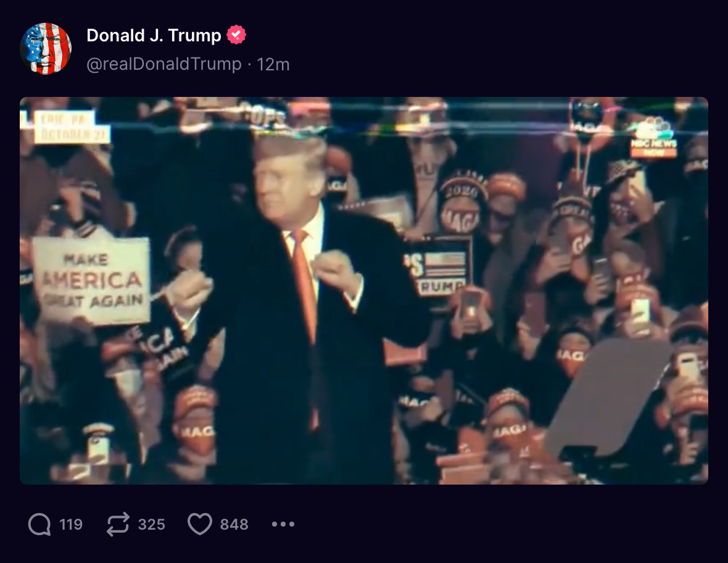Open the flag-painted profile avatar
Viewport: 728px width, 563px height.
(46, 49)
